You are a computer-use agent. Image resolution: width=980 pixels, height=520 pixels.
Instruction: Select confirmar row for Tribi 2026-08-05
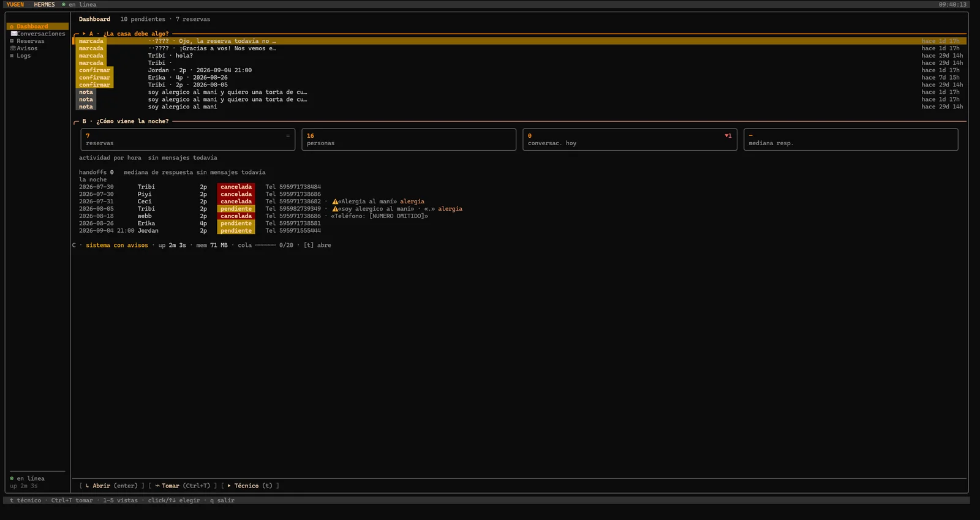tap(519, 85)
